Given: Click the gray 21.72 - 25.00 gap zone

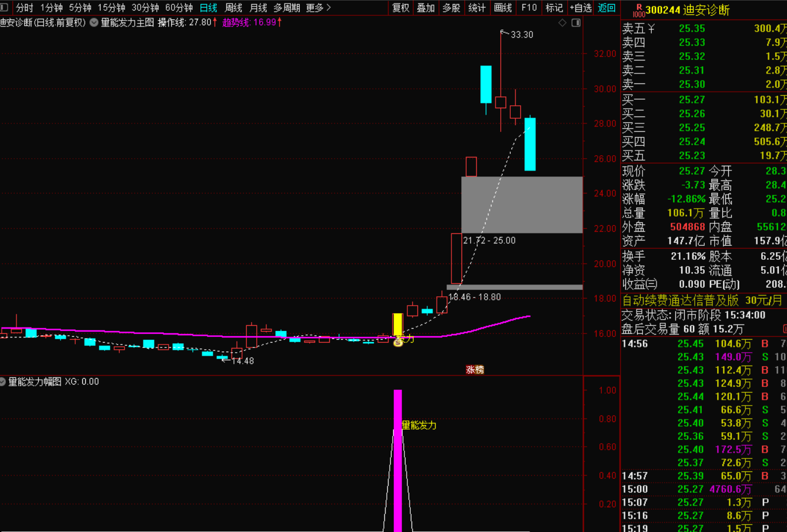Looking at the screenshot, I should pos(522,205).
